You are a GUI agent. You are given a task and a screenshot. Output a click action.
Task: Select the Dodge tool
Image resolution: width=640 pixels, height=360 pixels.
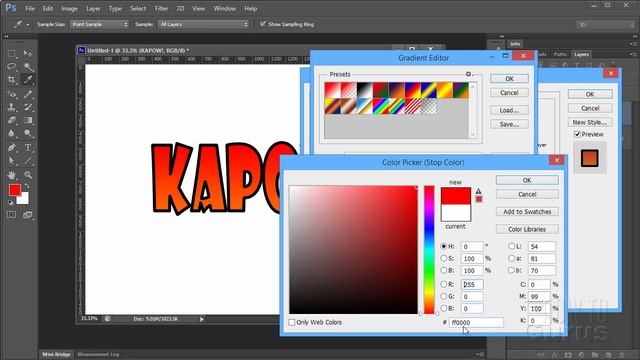click(28, 133)
